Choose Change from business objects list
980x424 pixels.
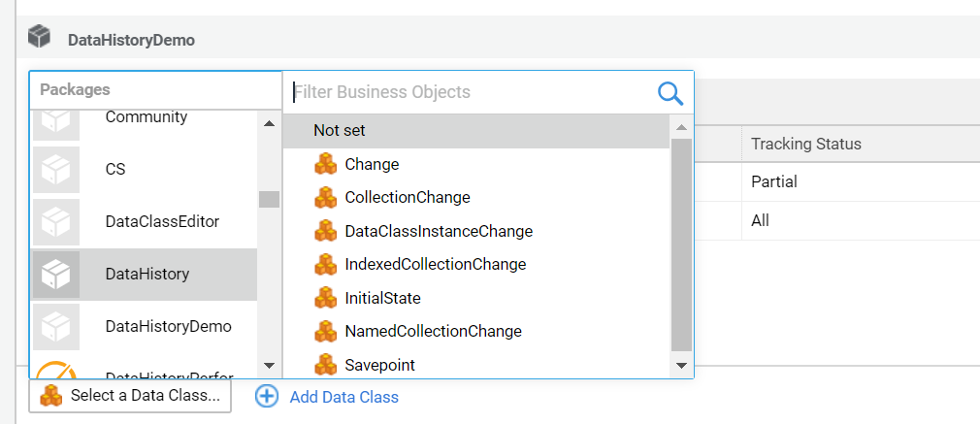click(x=476, y=165)
